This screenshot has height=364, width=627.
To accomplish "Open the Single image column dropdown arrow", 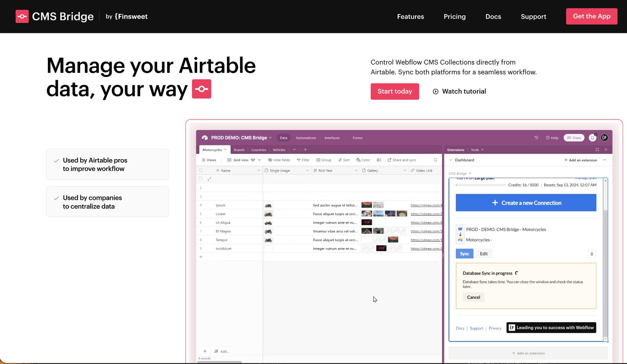I will pos(307,170).
